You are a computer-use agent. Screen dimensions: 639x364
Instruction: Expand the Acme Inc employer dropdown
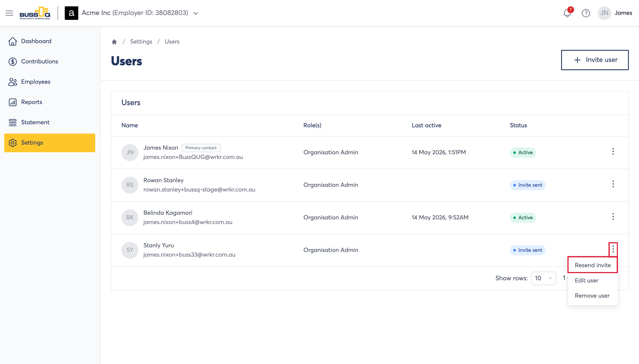tap(196, 13)
